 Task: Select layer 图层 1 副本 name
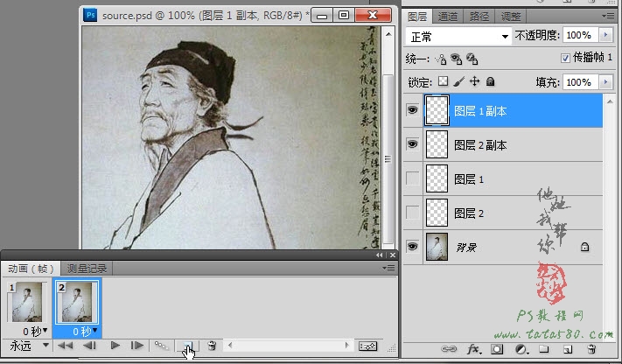point(480,111)
